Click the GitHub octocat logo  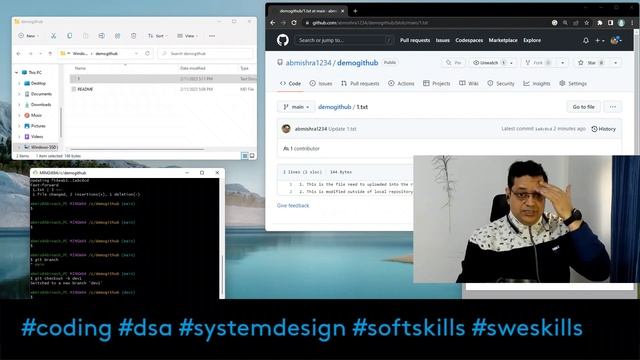pyautogui.click(x=282, y=40)
